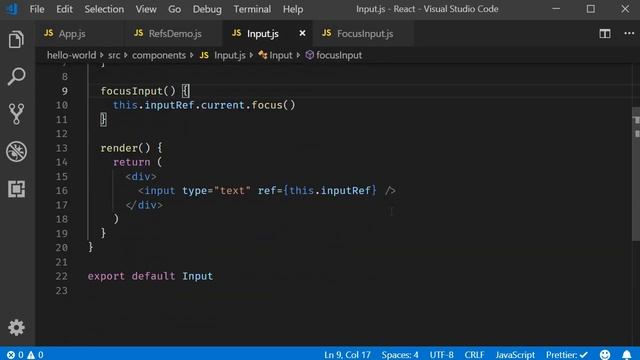The height and width of the screenshot is (360, 640).
Task: Click the UTF-8 encoding indicator
Action: click(441, 355)
